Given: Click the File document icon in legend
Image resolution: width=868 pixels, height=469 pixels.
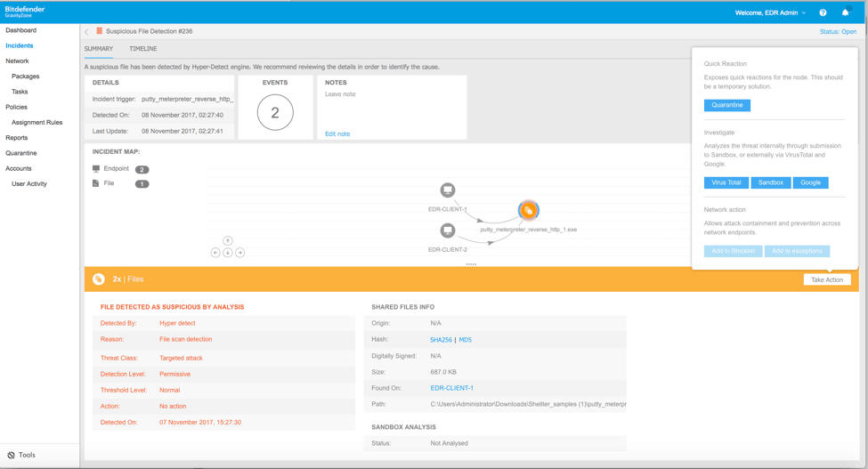Looking at the screenshot, I should coord(96,183).
